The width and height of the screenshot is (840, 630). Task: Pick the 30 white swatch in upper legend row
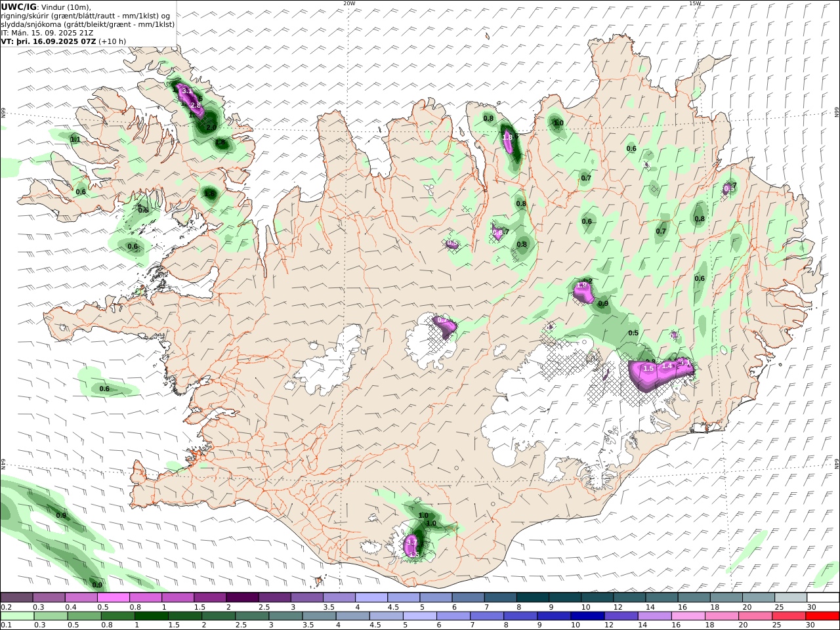tap(823, 597)
